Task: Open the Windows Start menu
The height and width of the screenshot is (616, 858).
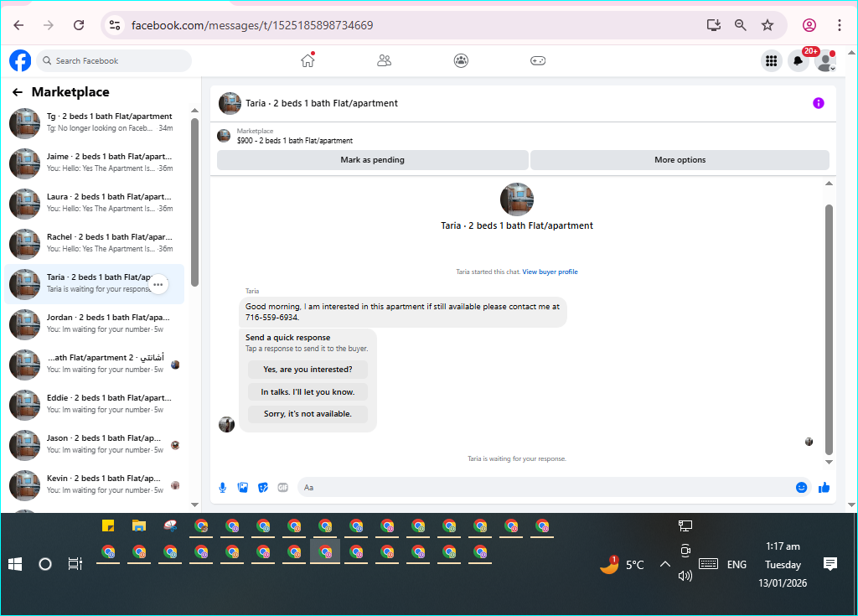Action: pyautogui.click(x=15, y=564)
